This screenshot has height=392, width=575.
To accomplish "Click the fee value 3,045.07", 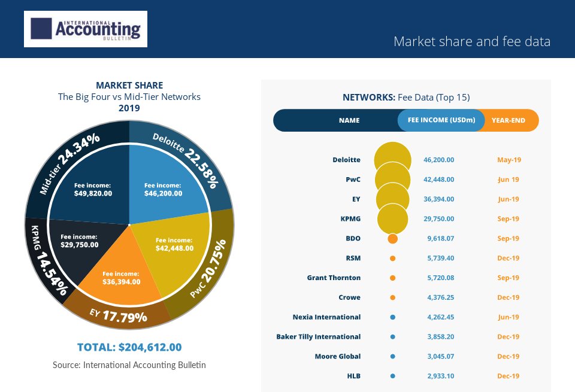I will tap(441, 357).
